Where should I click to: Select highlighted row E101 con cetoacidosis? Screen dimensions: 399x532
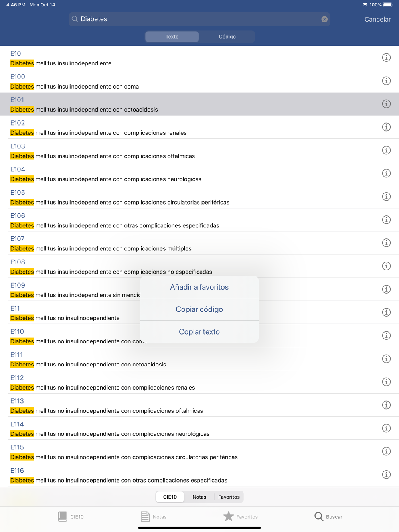tap(199, 104)
